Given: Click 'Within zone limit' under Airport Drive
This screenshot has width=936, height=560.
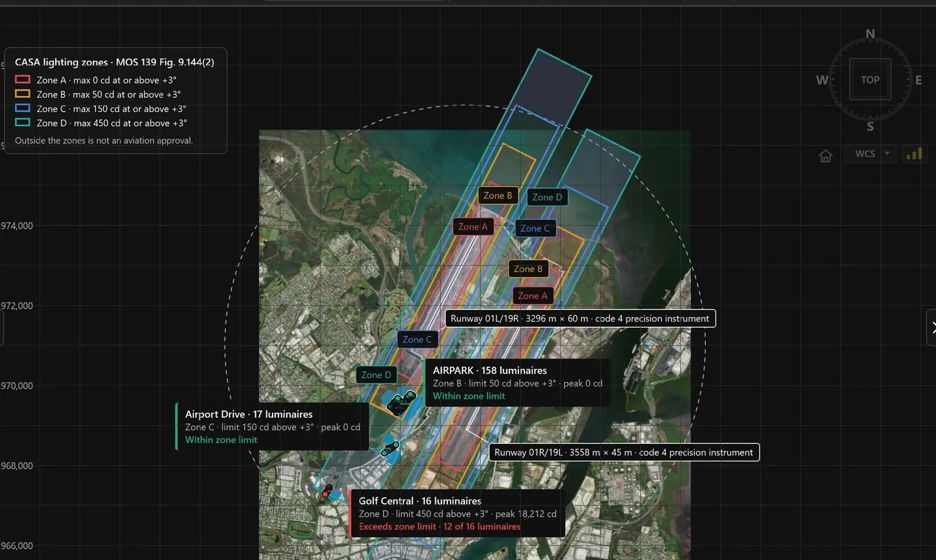Looking at the screenshot, I should 221,440.
